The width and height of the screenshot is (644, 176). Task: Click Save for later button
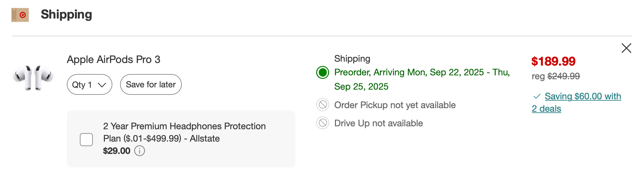pos(151,85)
